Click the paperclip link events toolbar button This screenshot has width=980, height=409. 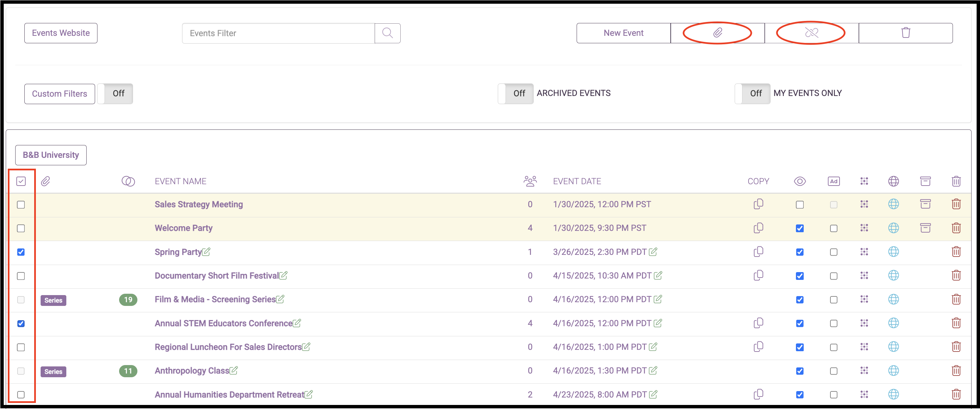[x=717, y=33]
